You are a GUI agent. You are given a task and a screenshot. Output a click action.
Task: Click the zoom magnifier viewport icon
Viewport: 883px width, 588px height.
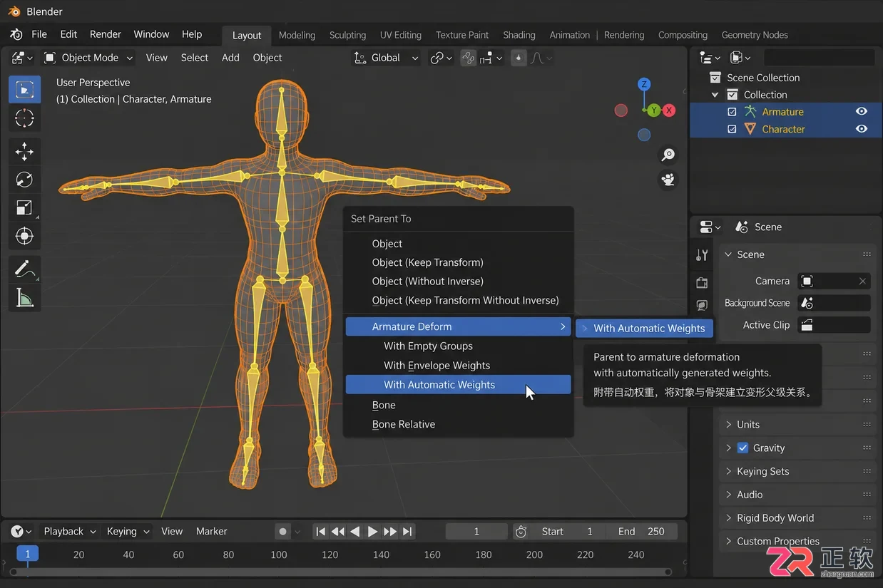668,155
